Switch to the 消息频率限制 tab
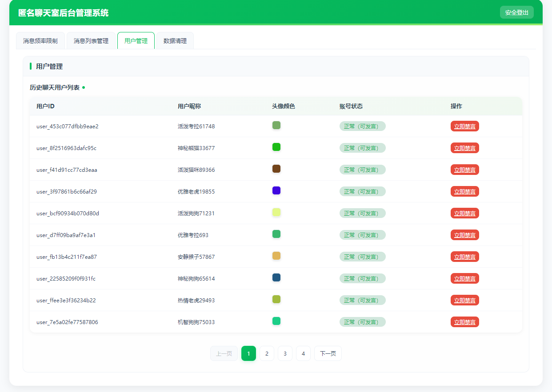Screen dimensions: 552x392 point(40,41)
